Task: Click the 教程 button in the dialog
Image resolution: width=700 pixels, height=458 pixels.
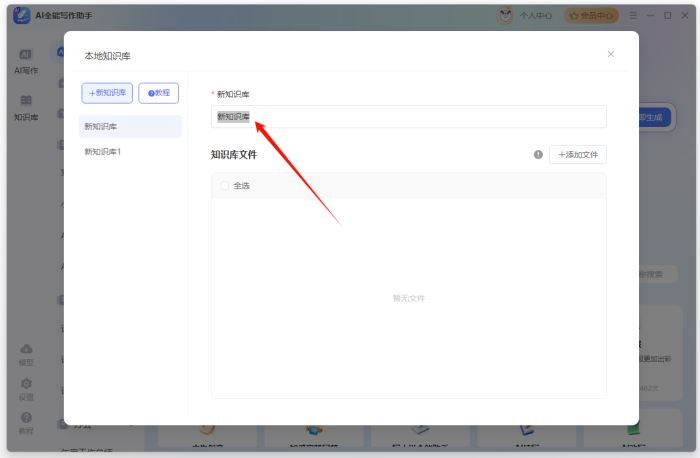Action: [158, 93]
